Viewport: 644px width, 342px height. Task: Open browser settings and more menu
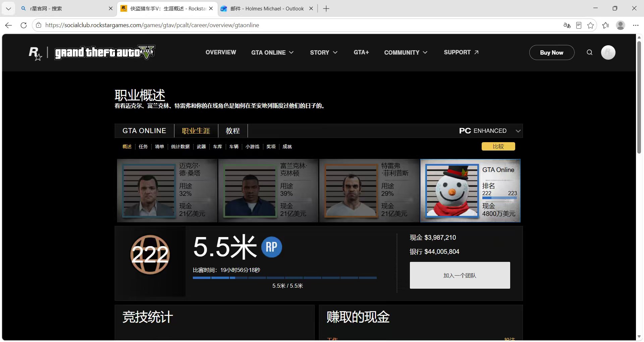point(636,25)
